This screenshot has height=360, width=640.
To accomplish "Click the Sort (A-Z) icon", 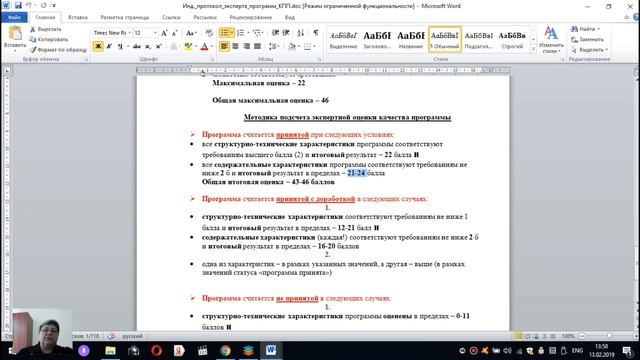I will (301, 33).
